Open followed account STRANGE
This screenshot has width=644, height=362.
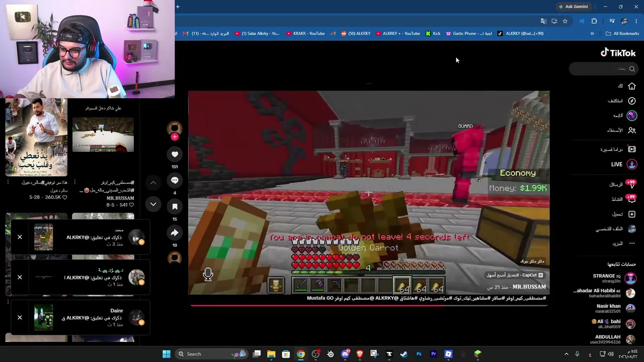click(614, 278)
